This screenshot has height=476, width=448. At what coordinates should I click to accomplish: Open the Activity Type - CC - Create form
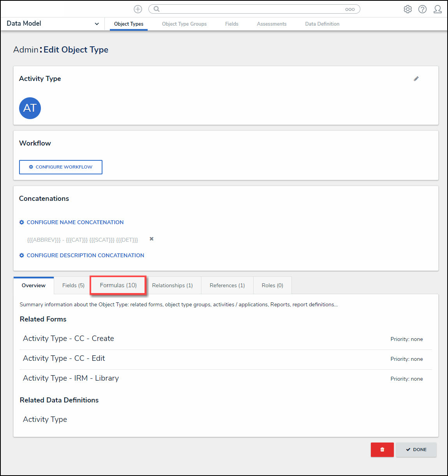click(69, 339)
